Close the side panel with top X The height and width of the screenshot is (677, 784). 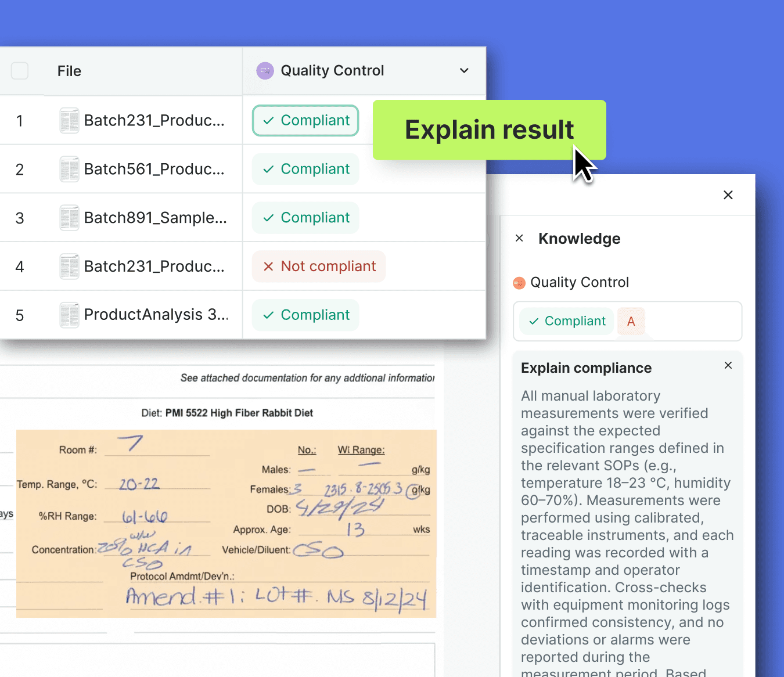coord(728,195)
